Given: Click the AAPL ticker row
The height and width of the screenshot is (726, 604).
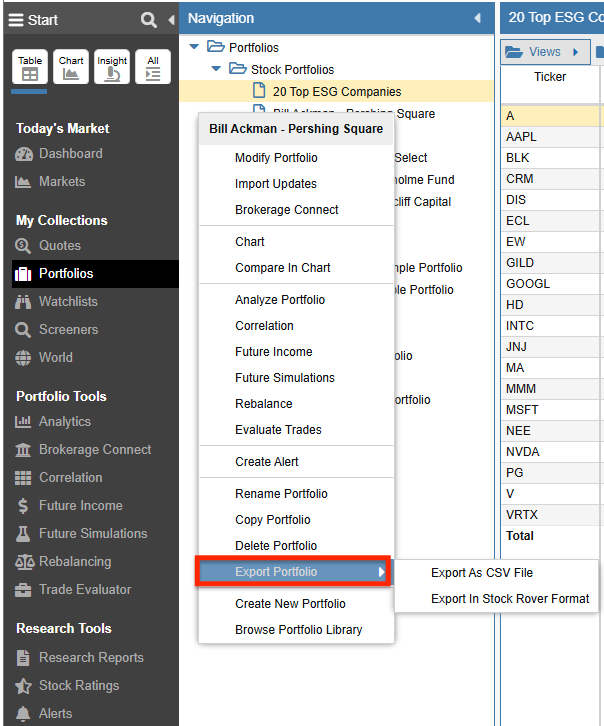Looking at the screenshot, I should [522, 137].
